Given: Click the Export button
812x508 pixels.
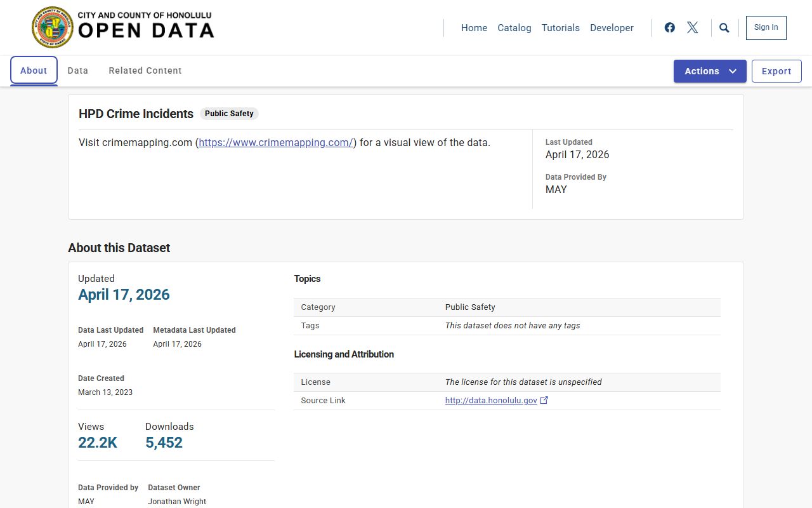Looking at the screenshot, I should (x=776, y=71).
